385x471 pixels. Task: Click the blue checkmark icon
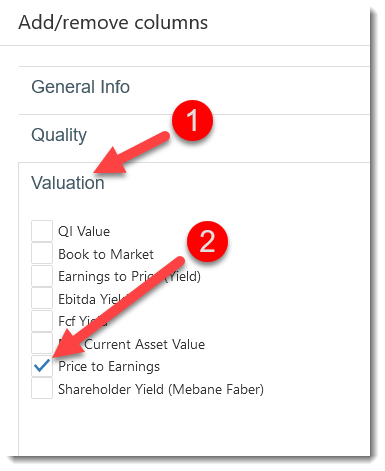coord(42,366)
